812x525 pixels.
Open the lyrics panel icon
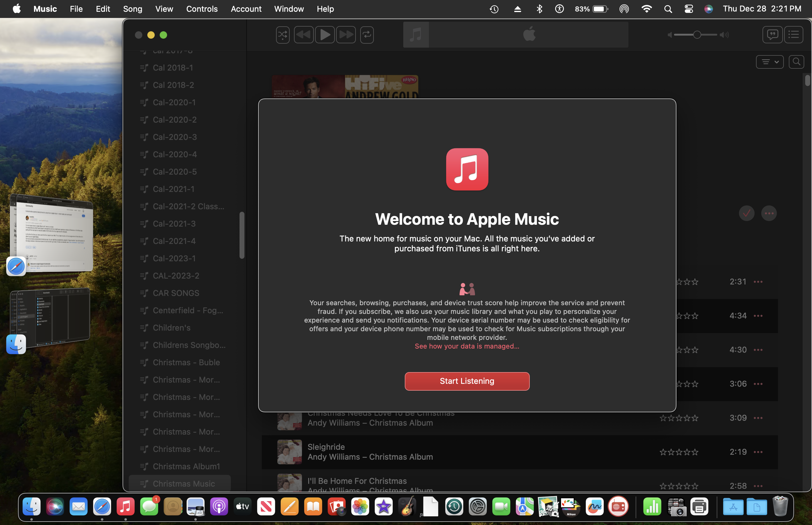772,34
